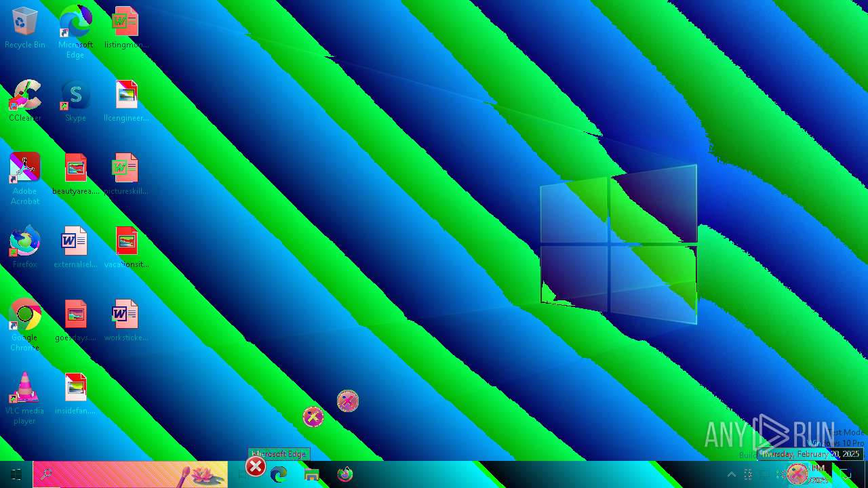
Task: Open the Recycle Bin desktop icon
Action: coord(25,28)
